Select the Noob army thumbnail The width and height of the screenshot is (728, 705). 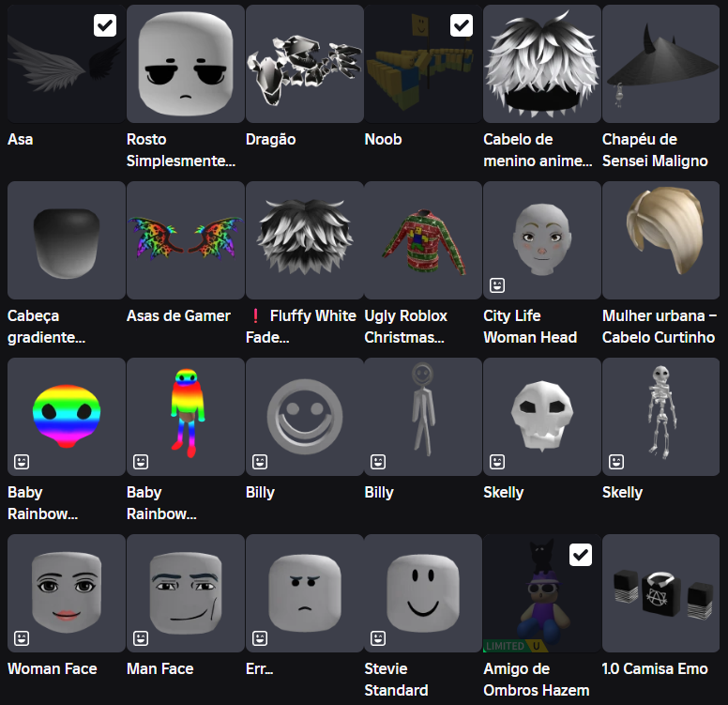[423, 64]
